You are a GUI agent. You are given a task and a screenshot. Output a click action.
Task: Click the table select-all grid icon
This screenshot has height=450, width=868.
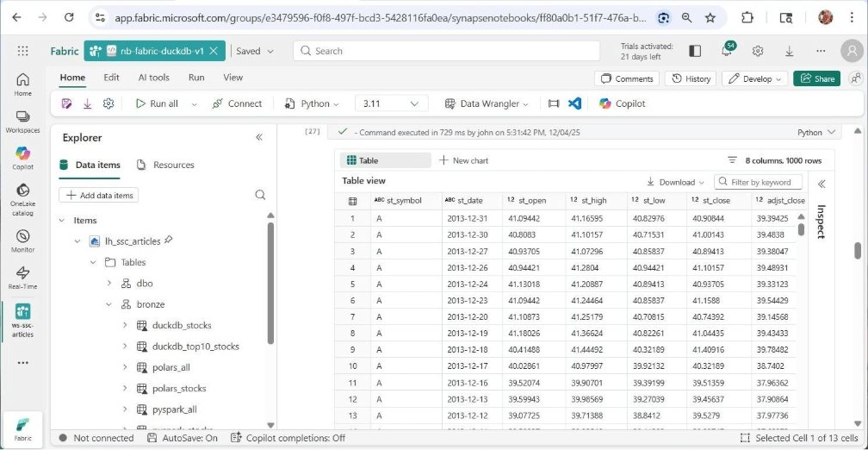[x=353, y=201]
